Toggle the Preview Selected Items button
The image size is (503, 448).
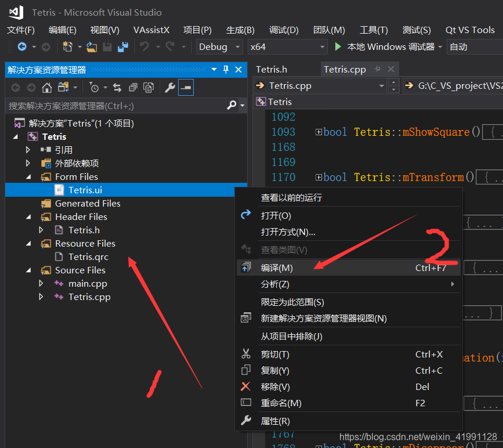point(186,87)
